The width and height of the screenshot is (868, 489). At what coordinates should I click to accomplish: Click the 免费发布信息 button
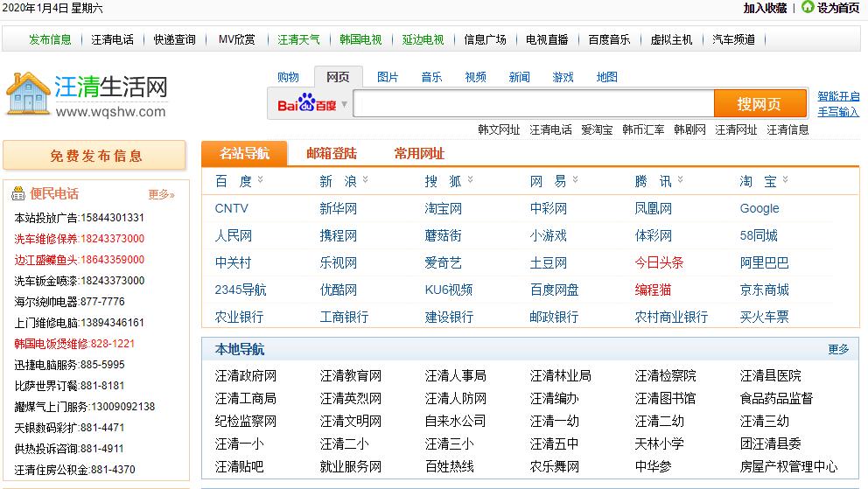[x=94, y=156]
